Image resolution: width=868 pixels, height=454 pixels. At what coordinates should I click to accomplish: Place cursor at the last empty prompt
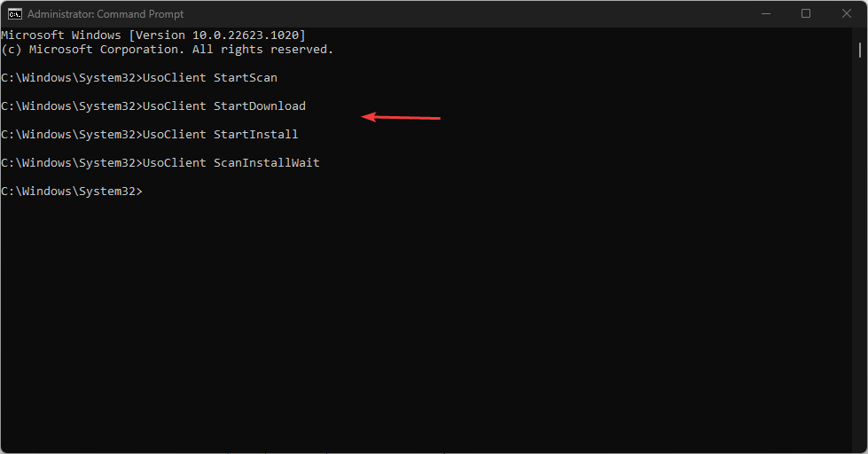point(146,191)
